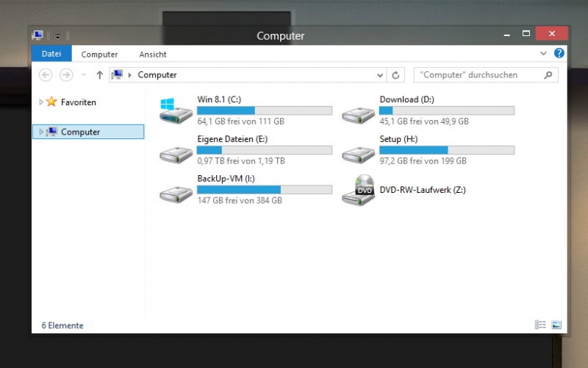Click the Download (D:) capacity bar

[x=447, y=110]
